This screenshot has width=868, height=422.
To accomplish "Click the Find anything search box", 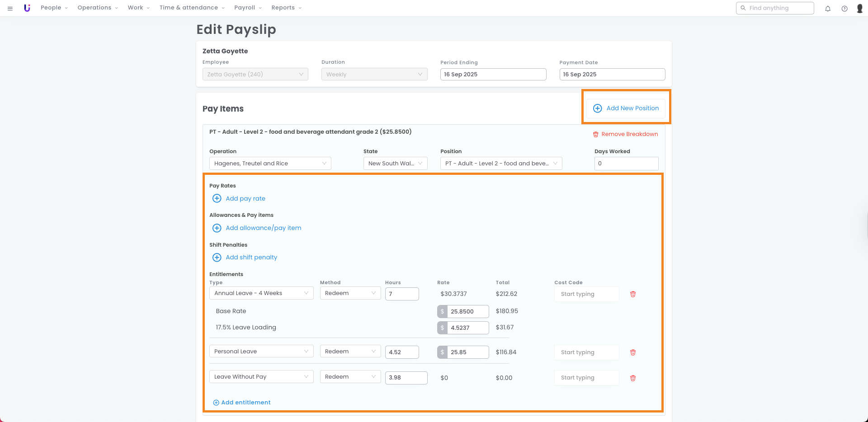I will pos(775,8).
